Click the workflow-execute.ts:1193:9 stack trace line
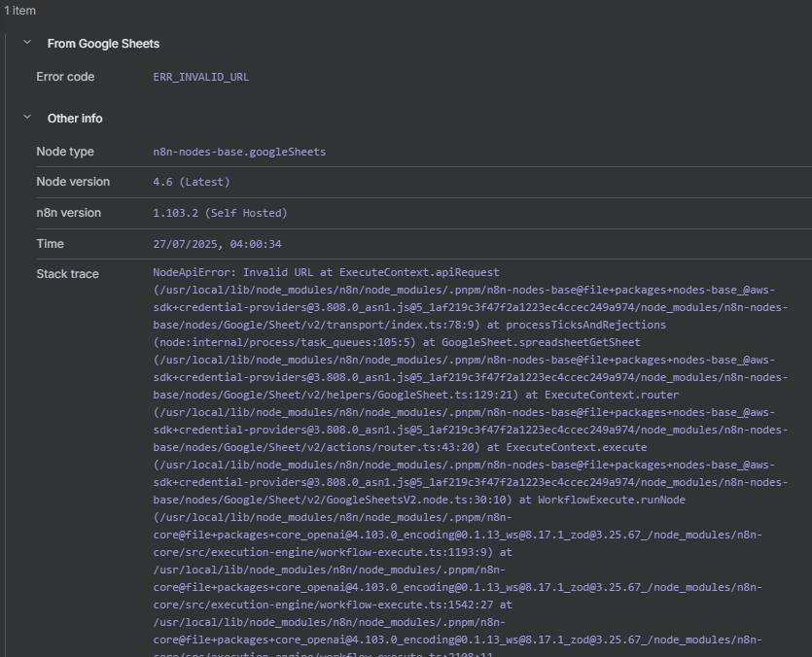Image resolution: width=812 pixels, height=657 pixels. click(333, 552)
